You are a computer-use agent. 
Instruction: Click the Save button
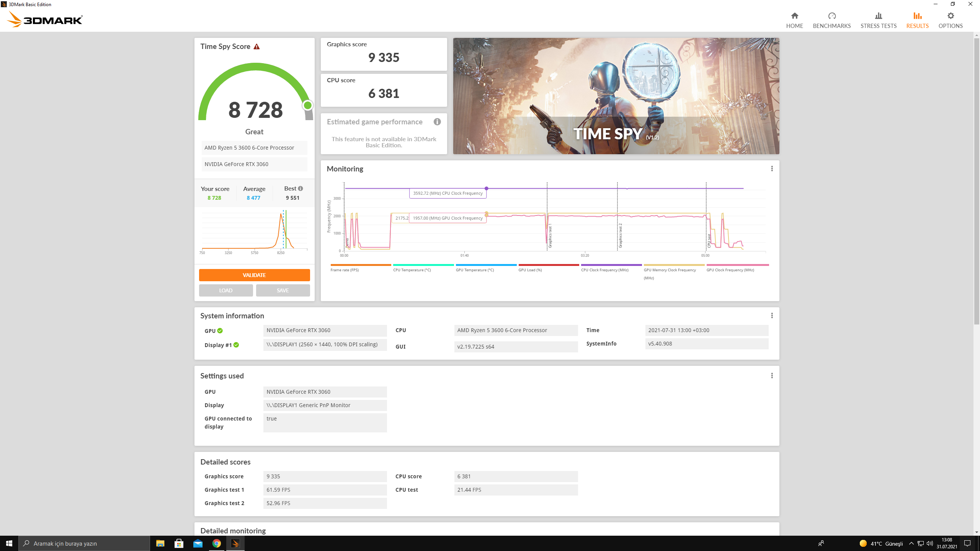pyautogui.click(x=283, y=290)
